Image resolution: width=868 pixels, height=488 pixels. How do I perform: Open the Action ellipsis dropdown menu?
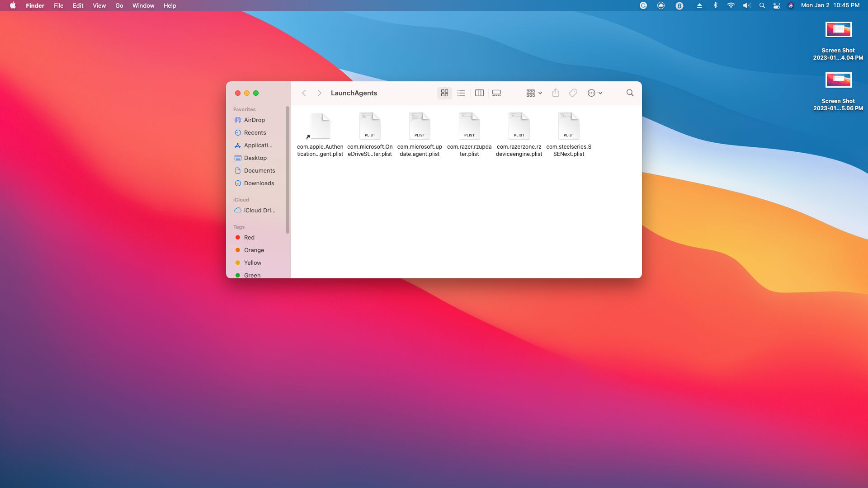pyautogui.click(x=594, y=93)
